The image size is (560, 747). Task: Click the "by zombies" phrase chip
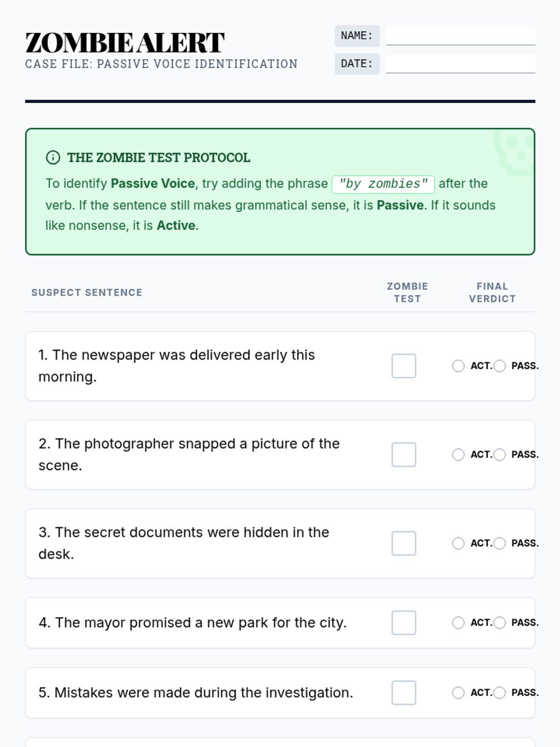click(x=383, y=184)
